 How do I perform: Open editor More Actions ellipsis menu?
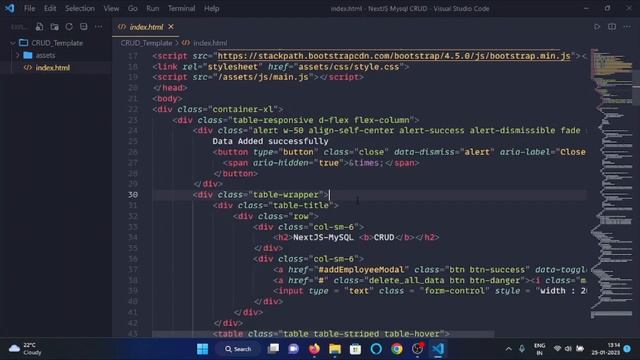[627, 27]
